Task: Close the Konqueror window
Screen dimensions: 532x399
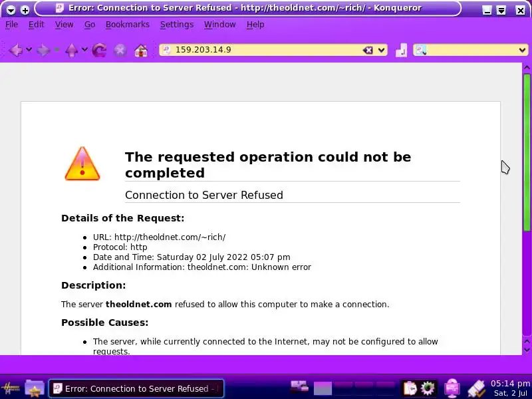Action: click(520, 10)
